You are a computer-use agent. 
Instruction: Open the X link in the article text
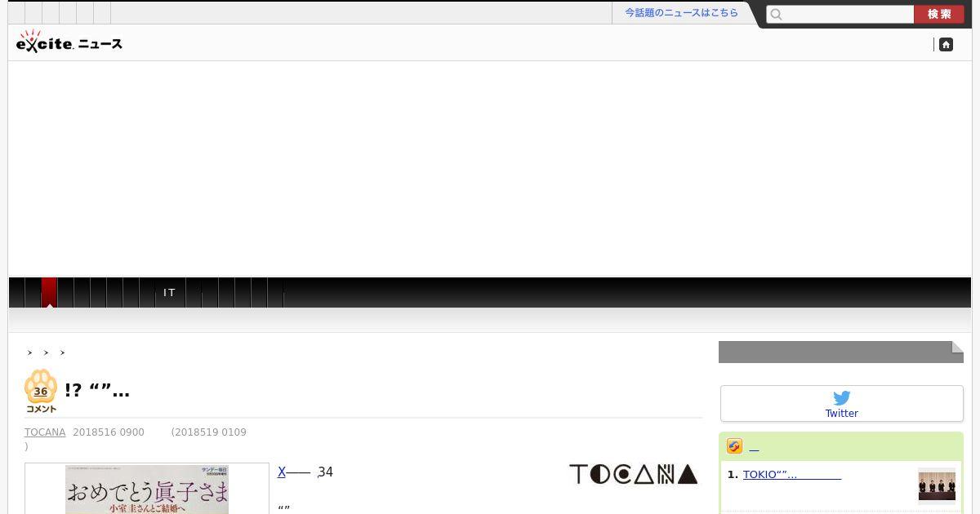click(282, 472)
